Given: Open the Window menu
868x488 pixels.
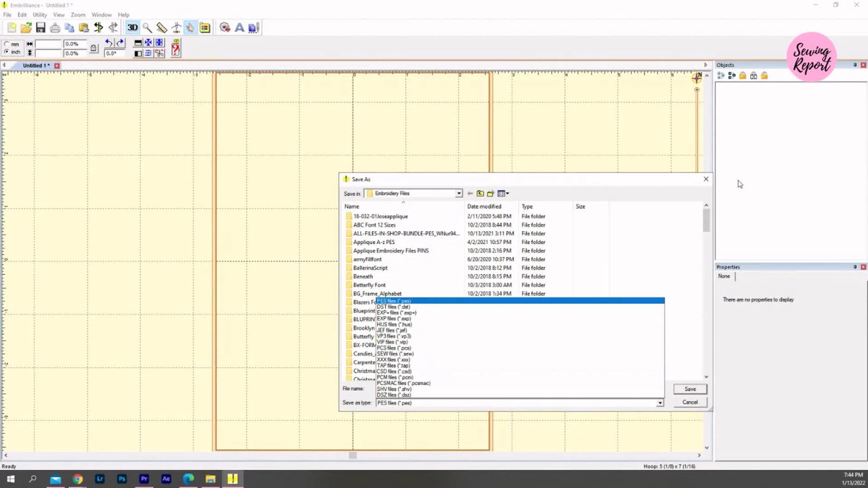Looking at the screenshot, I should click(101, 15).
